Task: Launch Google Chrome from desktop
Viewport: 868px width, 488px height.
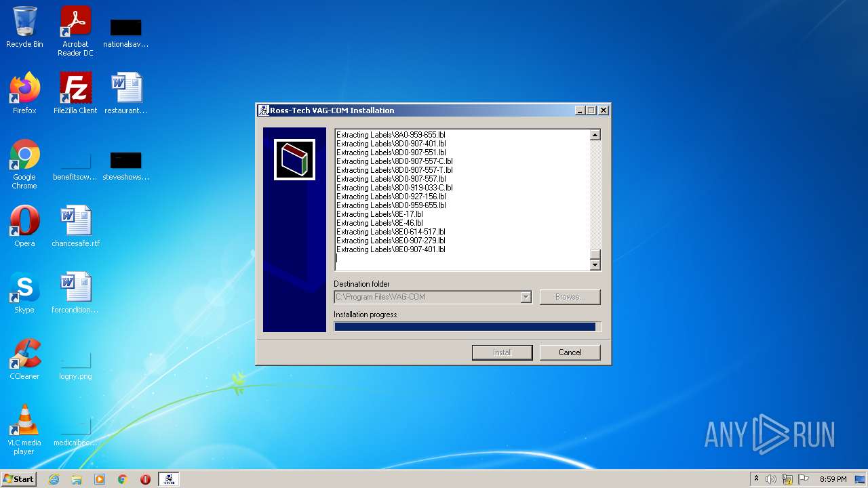Action: click(x=24, y=165)
